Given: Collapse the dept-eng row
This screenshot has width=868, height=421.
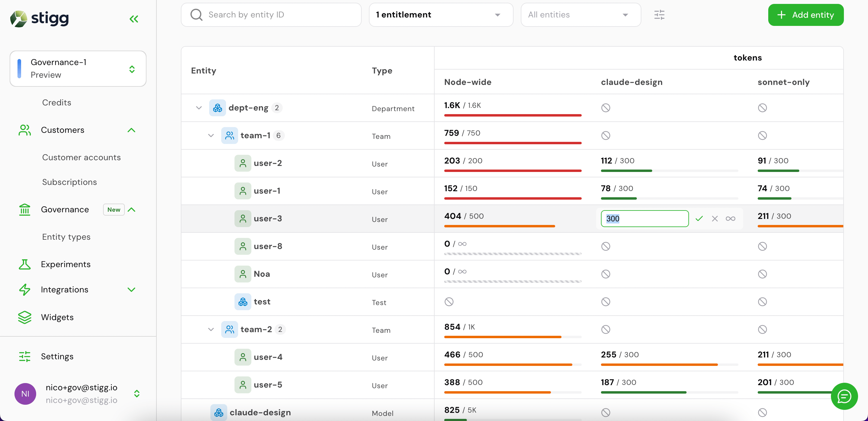Looking at the screenshot, I should coord(199,108).
